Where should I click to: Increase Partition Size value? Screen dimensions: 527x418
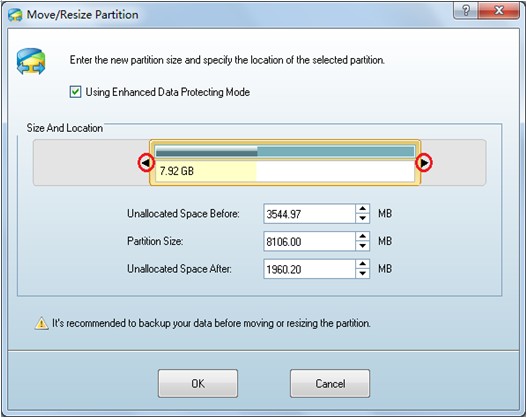pos(362,236)
